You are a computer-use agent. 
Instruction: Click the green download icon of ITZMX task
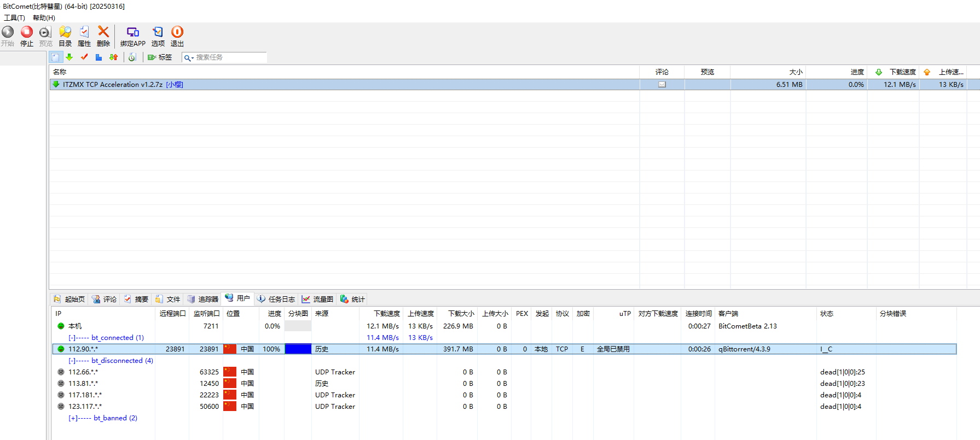(x=56, y=84)
